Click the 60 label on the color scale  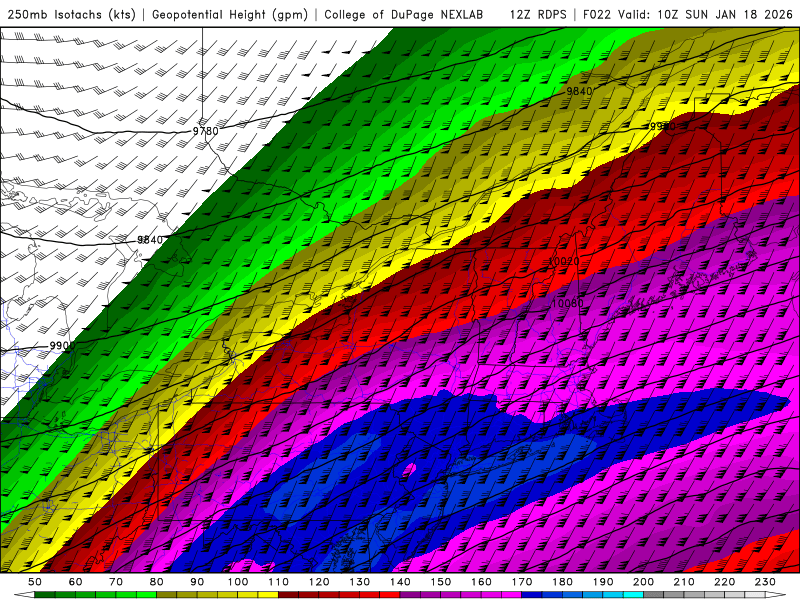(x=76, y=582)
